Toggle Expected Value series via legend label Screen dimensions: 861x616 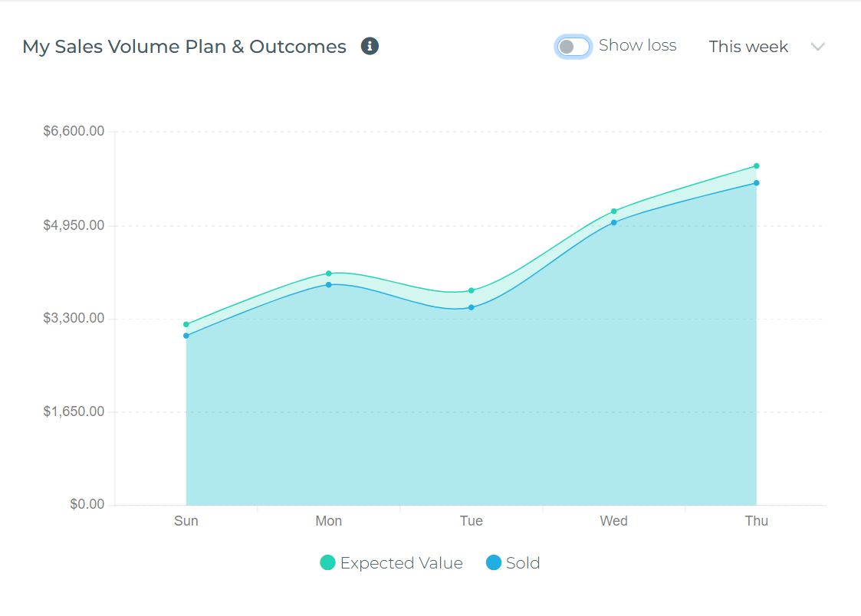[401, 563]
